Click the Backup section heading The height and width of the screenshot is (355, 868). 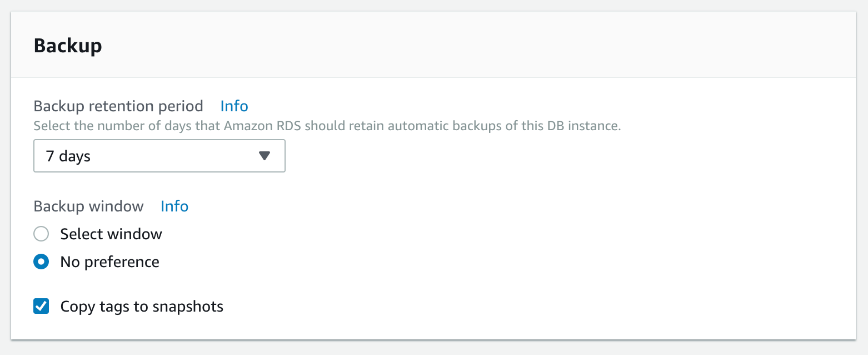[68, 46]
